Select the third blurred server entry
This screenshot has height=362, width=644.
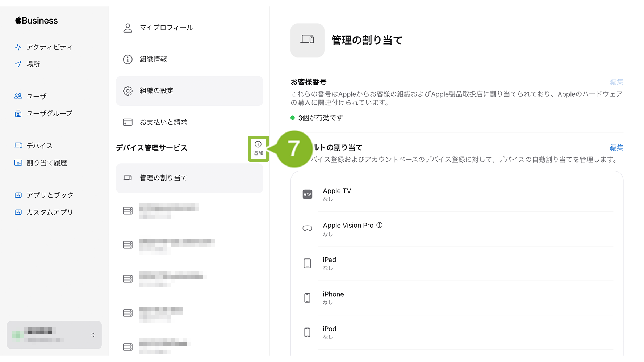coord(189,279)
